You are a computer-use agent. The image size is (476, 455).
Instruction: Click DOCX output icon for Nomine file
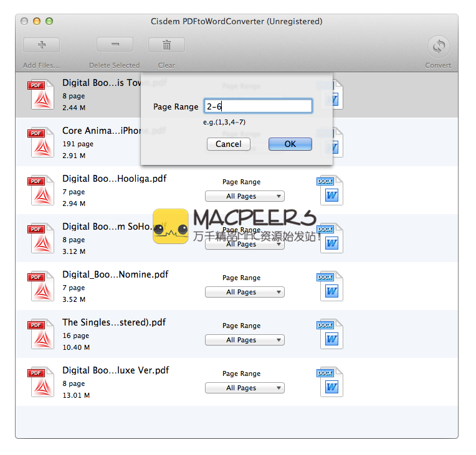(x=331, y=286)
